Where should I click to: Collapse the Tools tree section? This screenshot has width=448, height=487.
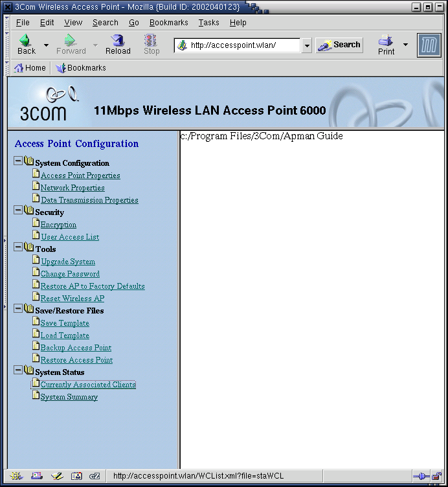click(x=18, y=247)
